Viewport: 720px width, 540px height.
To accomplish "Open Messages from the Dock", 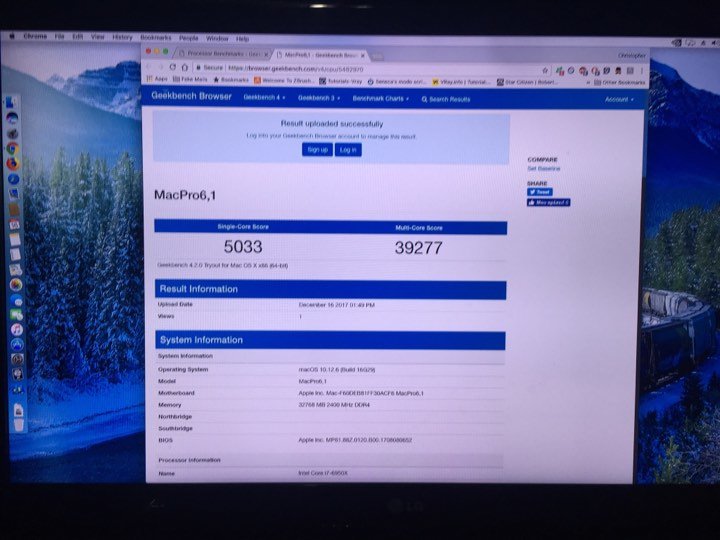I will 16,300.
